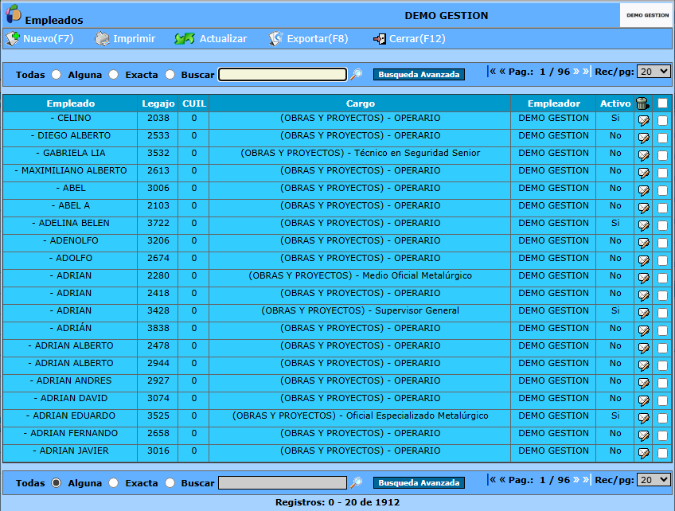Click the bottom search magnifier icon
The height and width of the screenshot is (511, 675).
(x=356, y=483)
